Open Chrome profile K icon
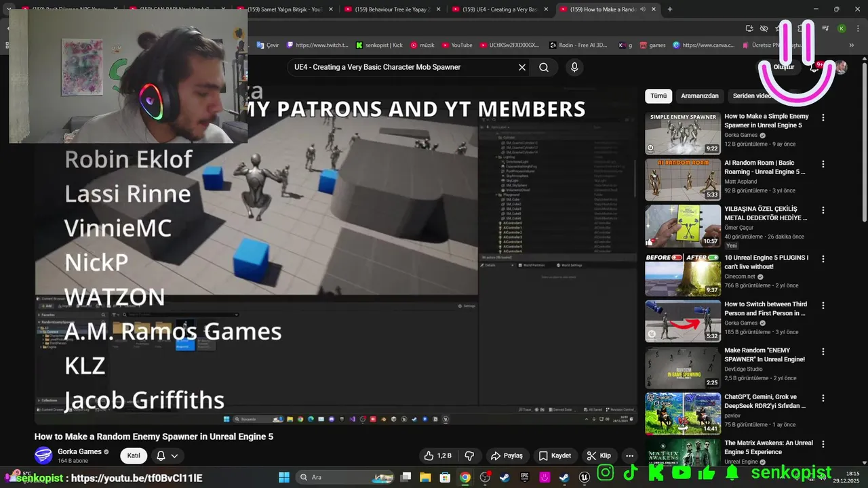Image resolution: width=868 pixels, height=488 pixels. point(842,28)
